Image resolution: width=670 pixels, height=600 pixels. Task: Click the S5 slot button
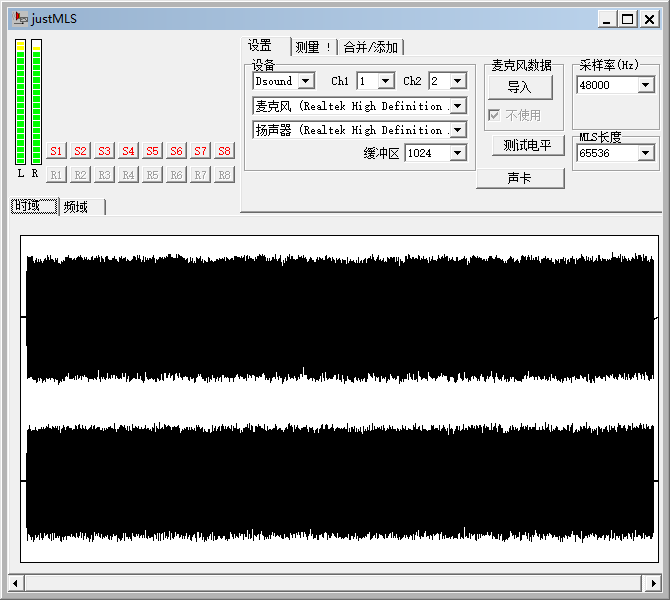point(152,151)
